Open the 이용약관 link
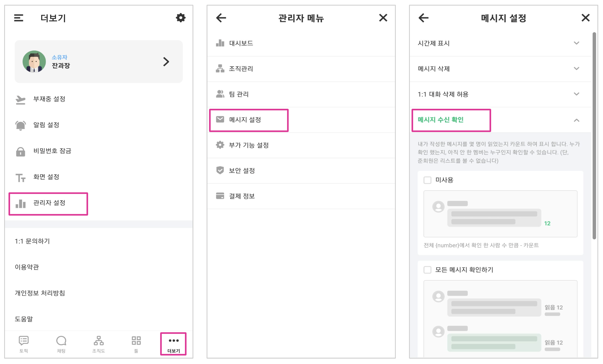Viewport: 603px width, 364px height. [27, 267]
